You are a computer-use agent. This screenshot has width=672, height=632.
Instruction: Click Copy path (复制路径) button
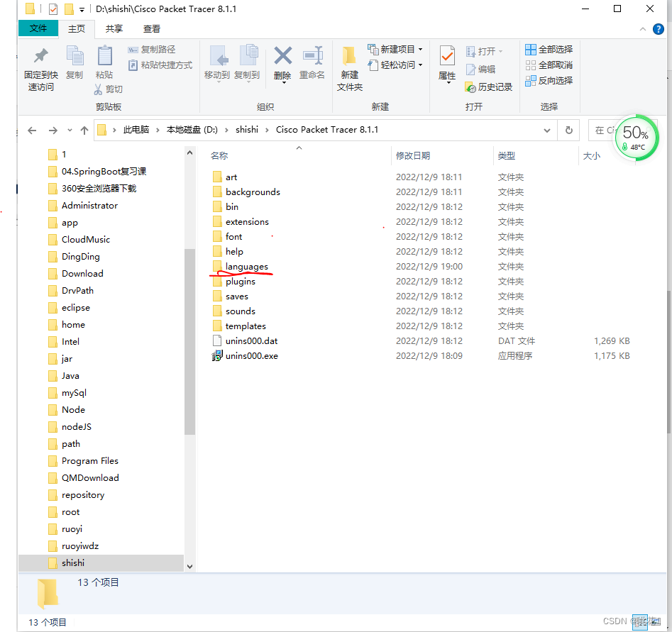coord(152,50)
